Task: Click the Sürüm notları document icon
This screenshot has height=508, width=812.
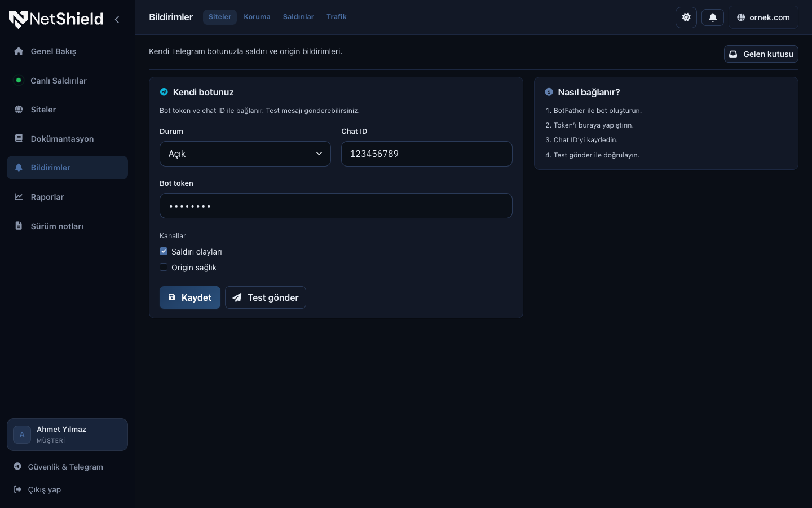Action: [x=19, y=226]
